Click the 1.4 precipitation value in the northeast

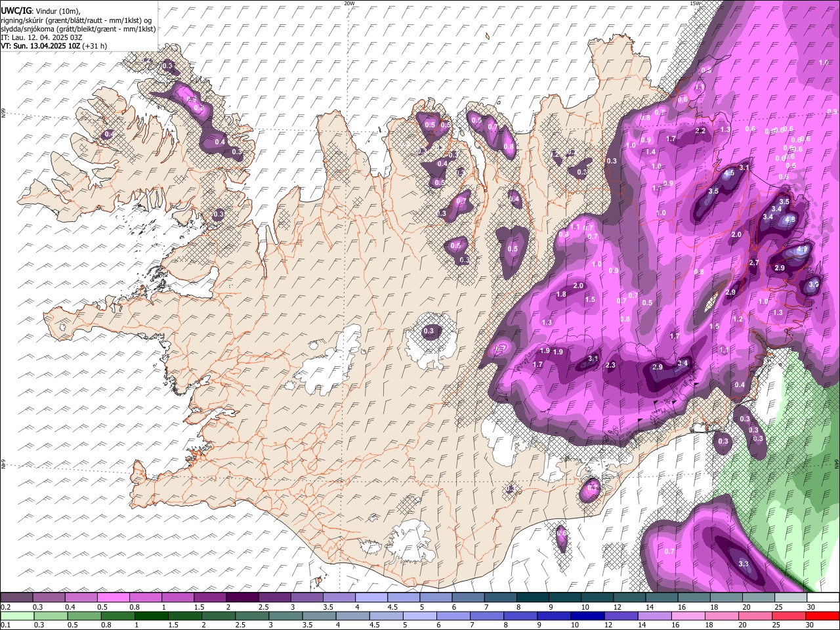click(x=651, y=152)
